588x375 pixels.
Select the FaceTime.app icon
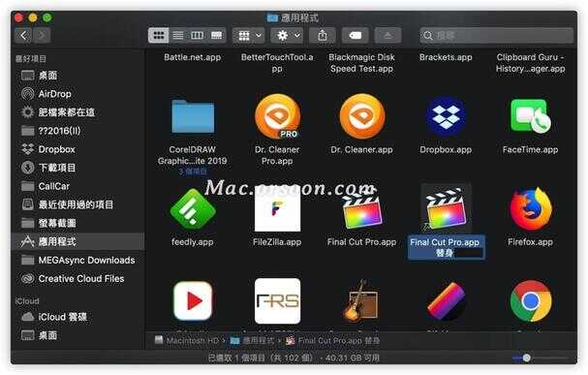(530, 116)
